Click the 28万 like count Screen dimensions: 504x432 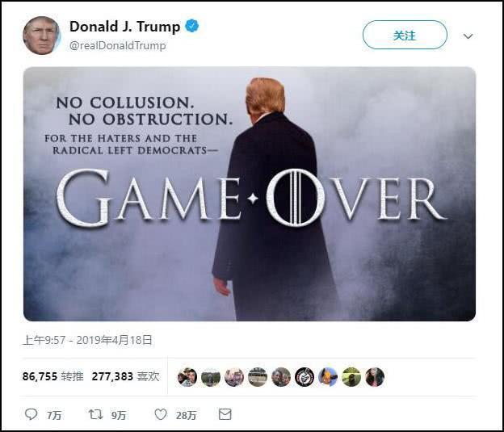click(186, 415)
